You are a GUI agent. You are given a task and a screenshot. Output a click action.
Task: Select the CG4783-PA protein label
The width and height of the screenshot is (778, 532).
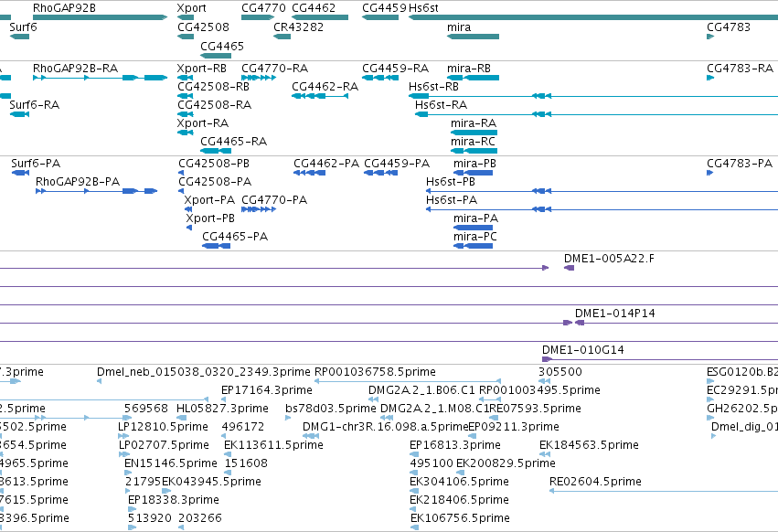click(x=740, y=164)
